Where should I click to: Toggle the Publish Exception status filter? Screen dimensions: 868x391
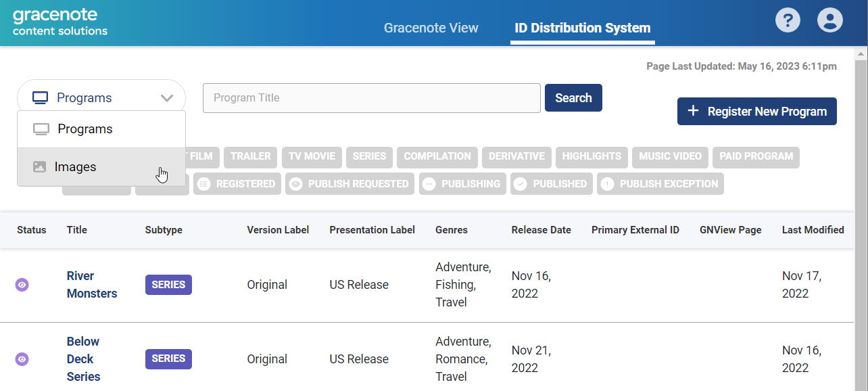point(660,184)
